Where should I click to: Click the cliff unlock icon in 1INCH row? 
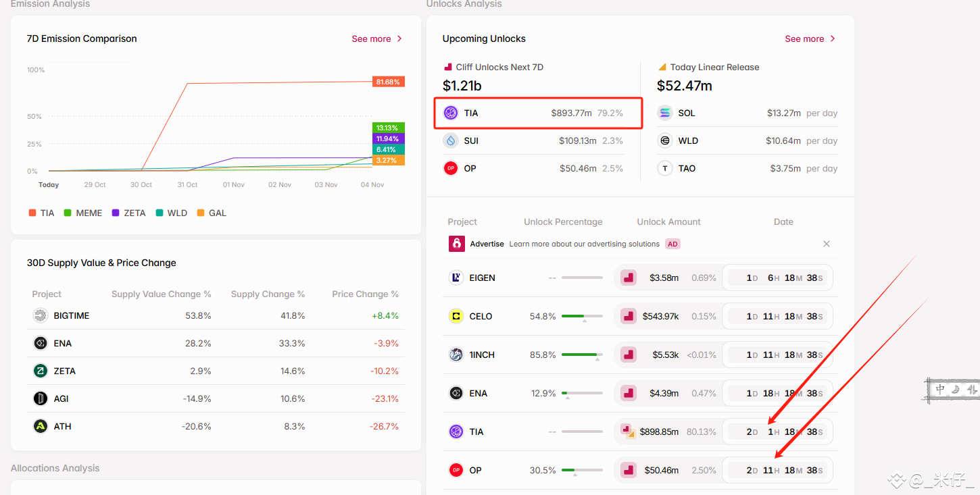pos(629,355)
